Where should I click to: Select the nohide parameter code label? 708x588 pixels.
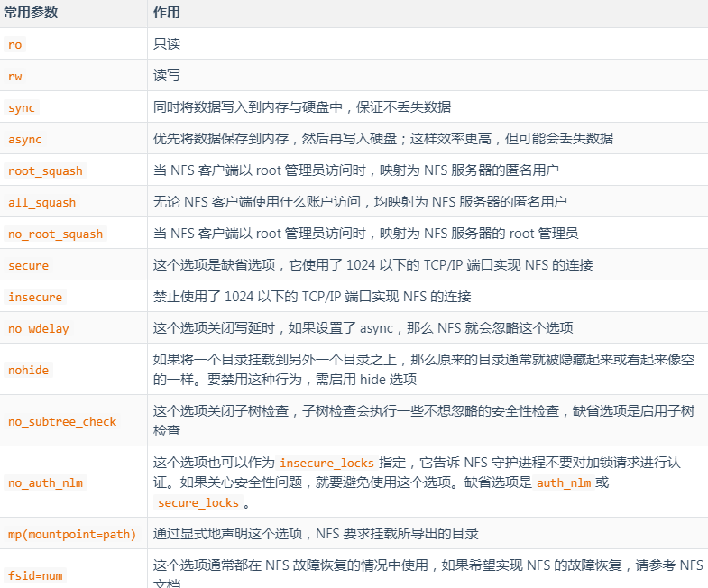coord(29,370)
